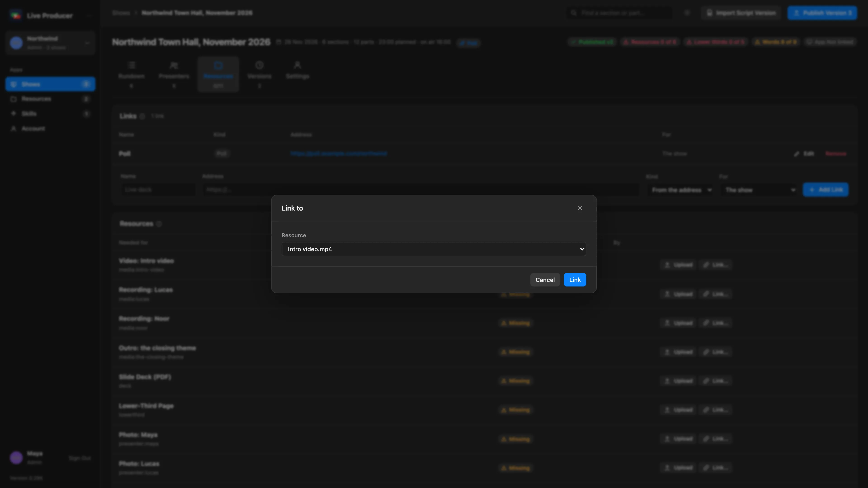Click the 'Link to' dialog title
The height and width of the screenshot is (488, 868).
(292, 208)
